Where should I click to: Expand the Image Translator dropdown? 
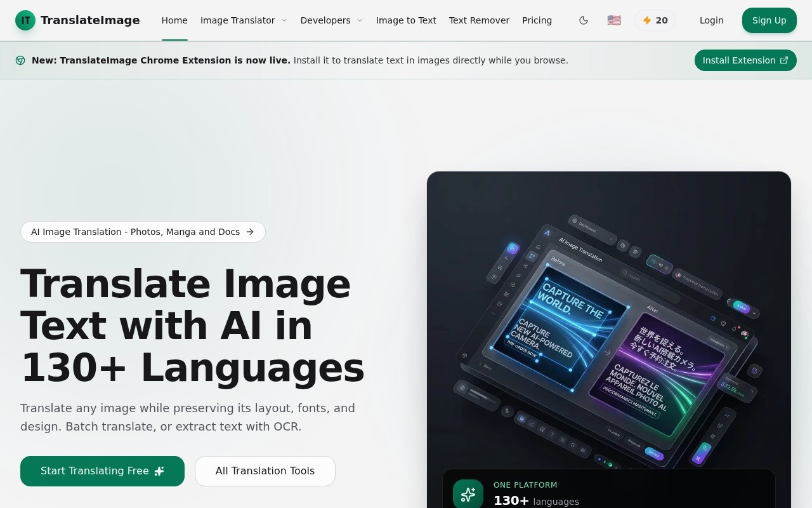pos(244,20)
